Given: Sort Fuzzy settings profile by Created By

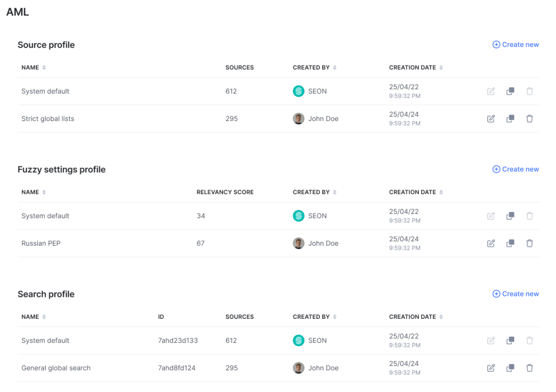Looking at the screenshot, I should pyautogui.click(x=334, y=192).
